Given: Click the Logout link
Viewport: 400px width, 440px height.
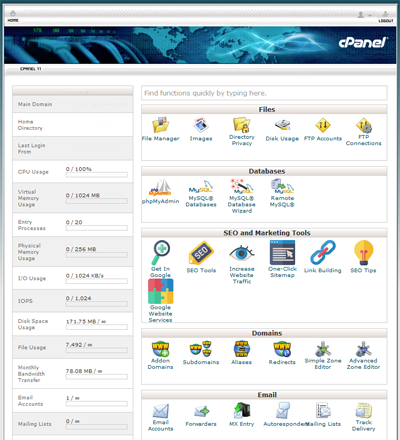Looking at the screenshot, I should [386, 16].
